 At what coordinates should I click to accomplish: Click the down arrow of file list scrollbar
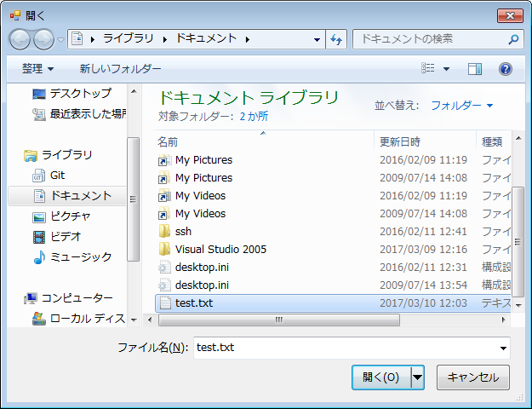518,305
